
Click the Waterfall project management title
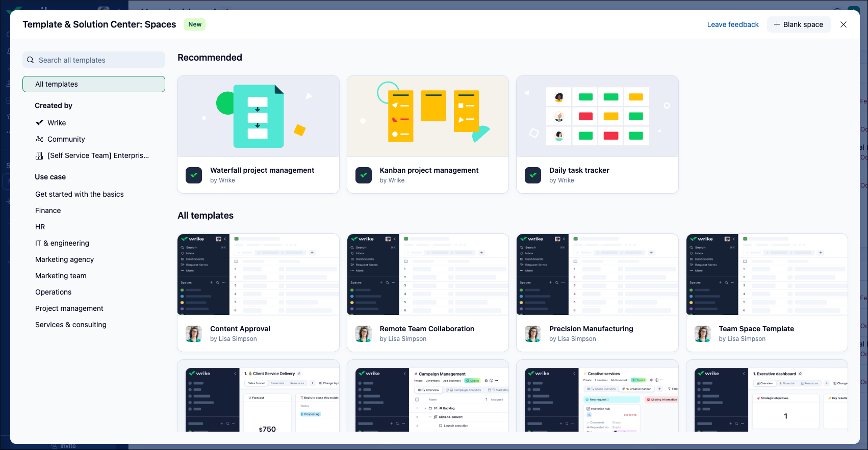[262, 170]
